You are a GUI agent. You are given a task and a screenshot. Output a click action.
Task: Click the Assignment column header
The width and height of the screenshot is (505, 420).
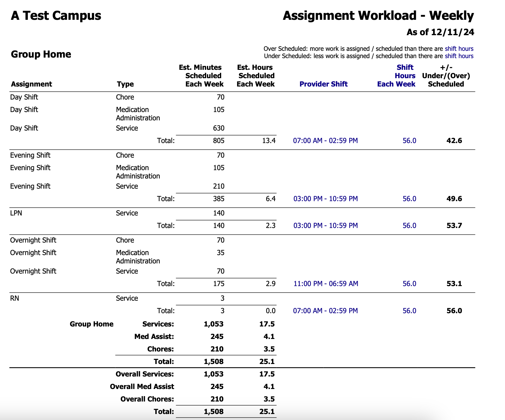point(31,84)
